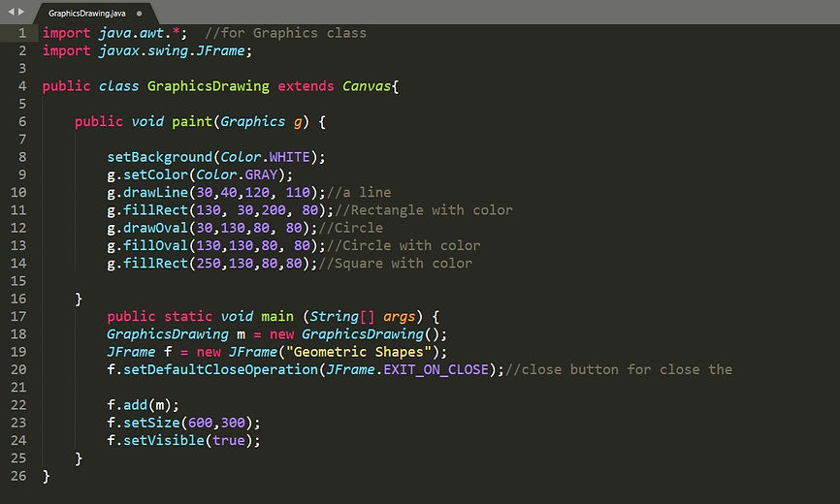Click the comment '//Circle with color'
Screen dimensions: 840x504
(x=404, y=245)
